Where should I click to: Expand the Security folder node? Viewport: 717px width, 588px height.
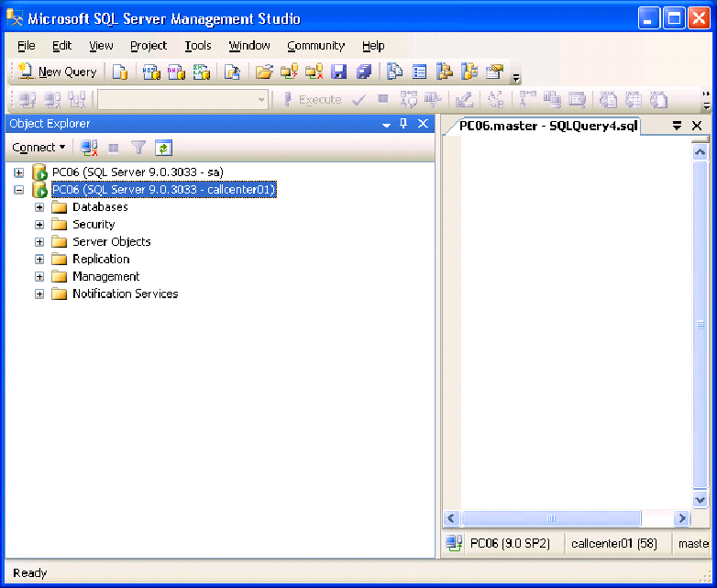point(39,225)
